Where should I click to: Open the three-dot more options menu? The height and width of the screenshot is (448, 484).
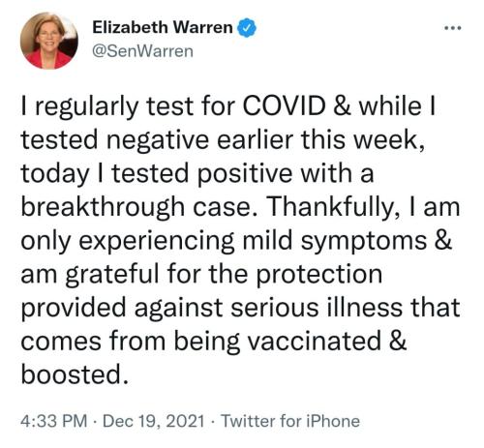(x=453, y=28)
